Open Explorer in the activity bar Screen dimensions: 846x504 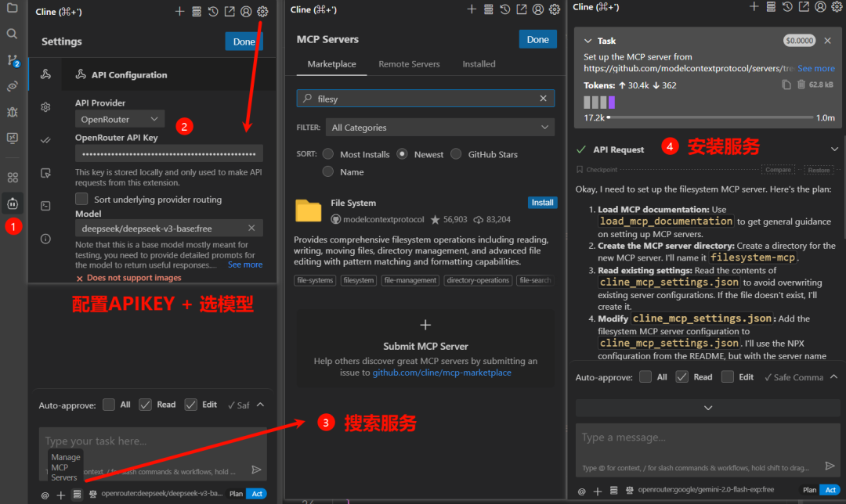pyautogui.click(x=12, y=8)
